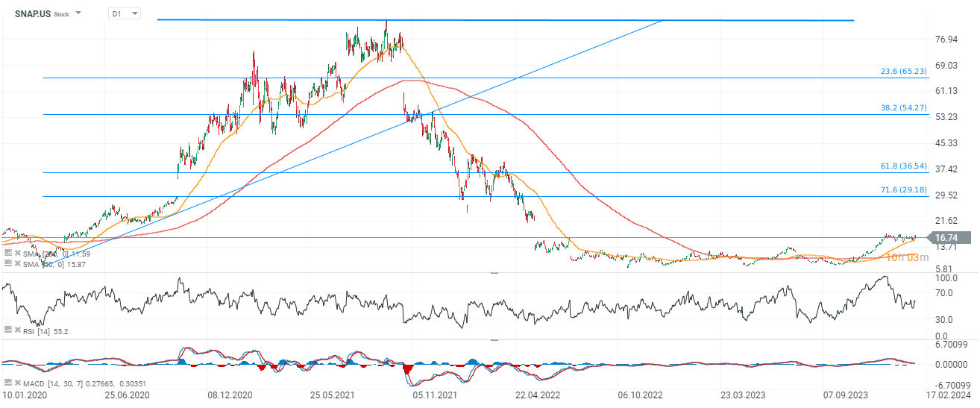This screenshot has height=408, width=980.
Task: Open the SNAP.US symbol dropdown arrow
Action: coord(79,13)
